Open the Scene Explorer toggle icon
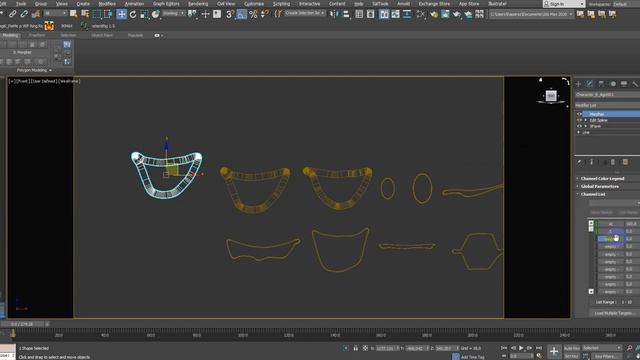The image size is (640, 360). point(359,14)
